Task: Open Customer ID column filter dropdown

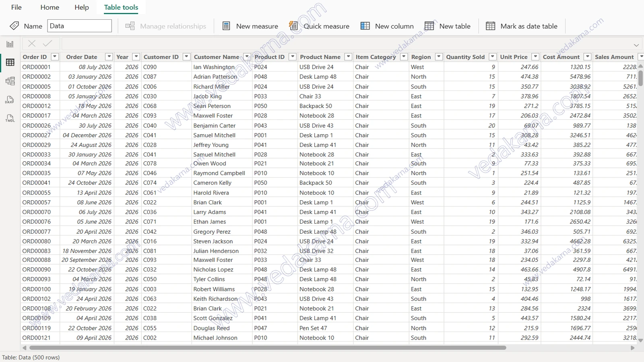Action: [186, 57]
